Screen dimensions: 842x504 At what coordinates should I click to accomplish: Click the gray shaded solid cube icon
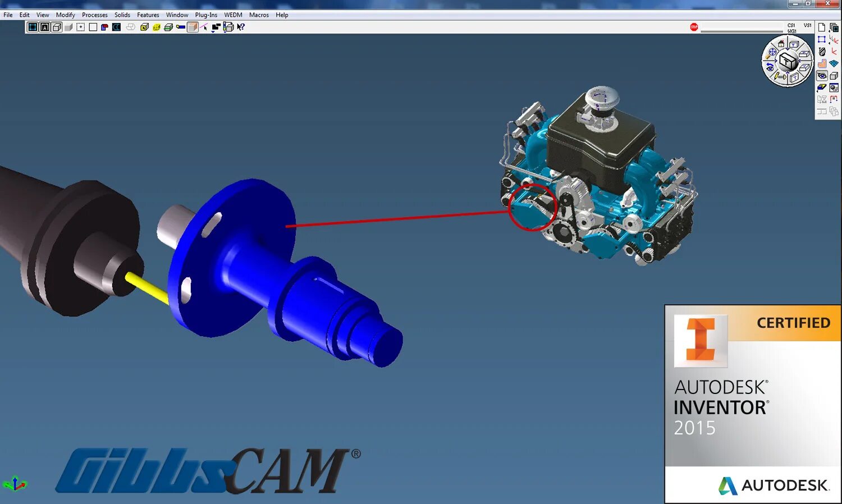point(68,27)
